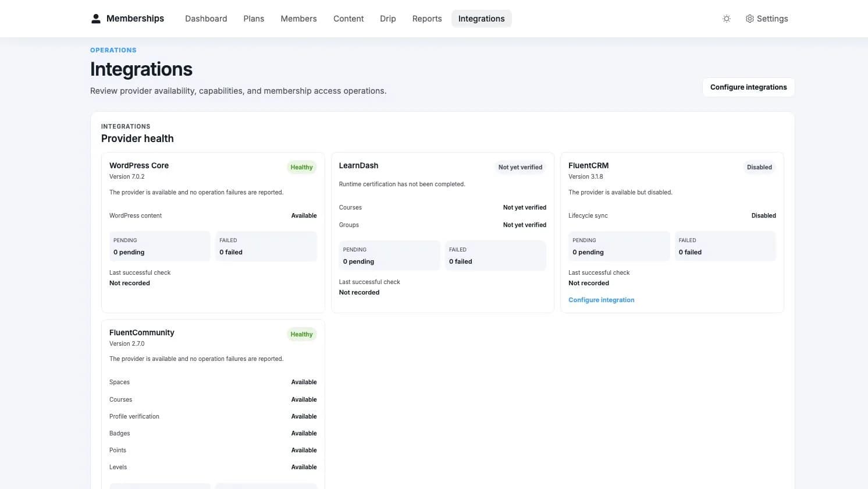Click the FluentCRM card title

pyautogui.click(x=588, y=165)
